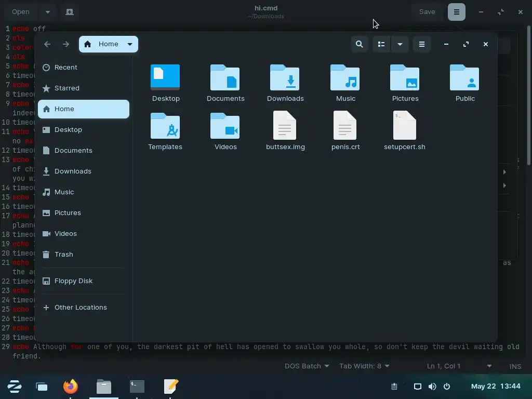This screenshot has height=399, width=532.
Task: Open view options dropdown arrow
Action: pyautogui.click(x=400, y=44)
